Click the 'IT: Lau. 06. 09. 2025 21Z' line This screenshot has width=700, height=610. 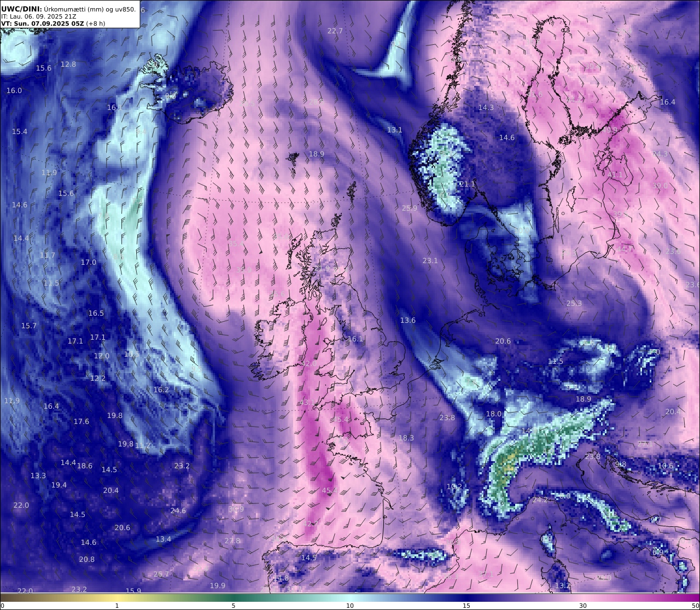pos(39,16)
